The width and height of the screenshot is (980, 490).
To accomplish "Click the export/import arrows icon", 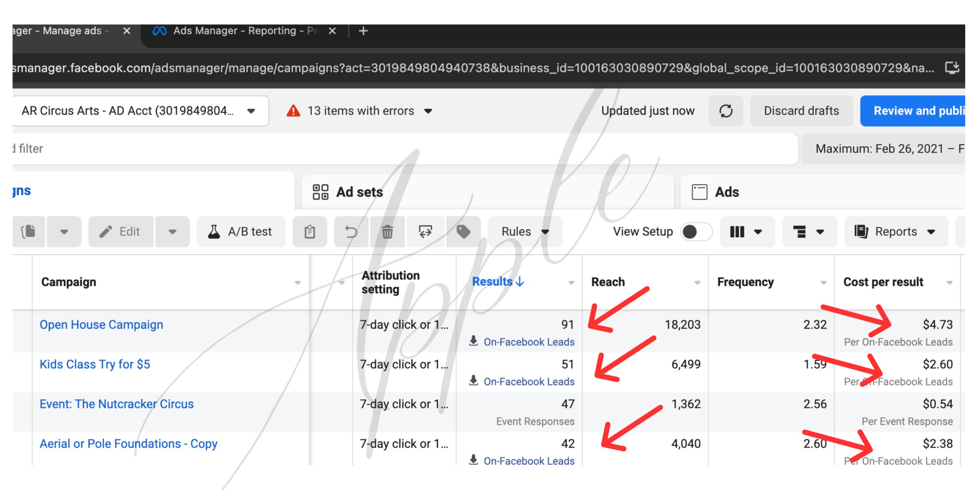I will pos(425,232).
